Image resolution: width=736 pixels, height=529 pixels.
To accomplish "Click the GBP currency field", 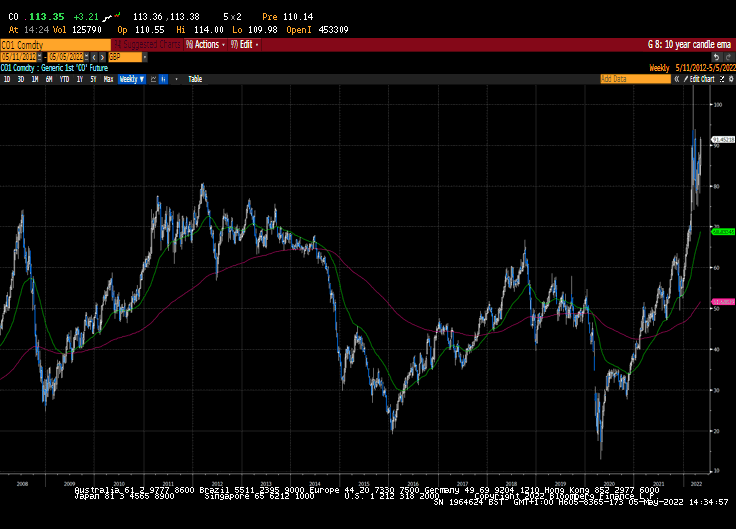I will (x=125, y=57).
